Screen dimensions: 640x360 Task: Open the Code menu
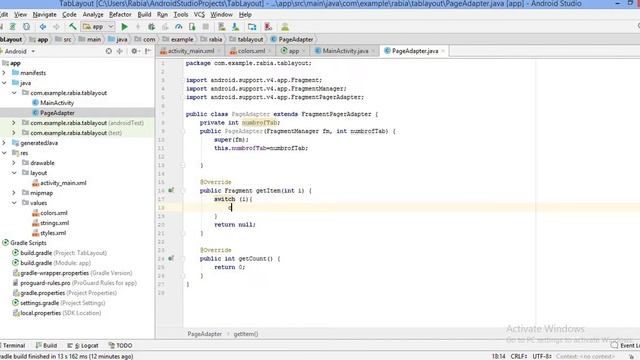coord(69,15)
